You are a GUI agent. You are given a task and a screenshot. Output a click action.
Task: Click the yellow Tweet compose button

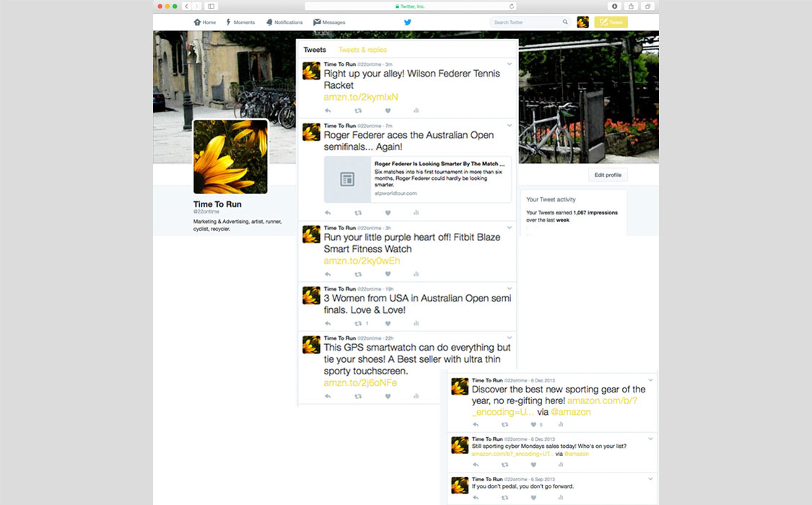tap(611, 22)
